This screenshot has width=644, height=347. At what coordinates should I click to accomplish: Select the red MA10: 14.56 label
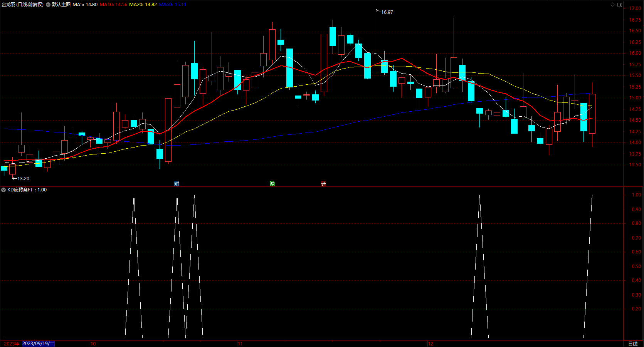[113, 5]
